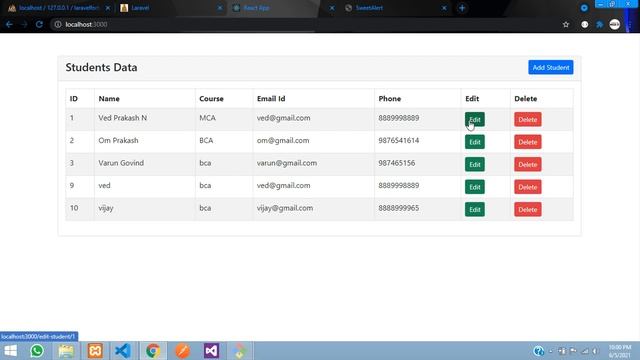This screenshot has width=640, height=360.
Task: Open Visual Studio from the taskbar
Action: [211, 351]
